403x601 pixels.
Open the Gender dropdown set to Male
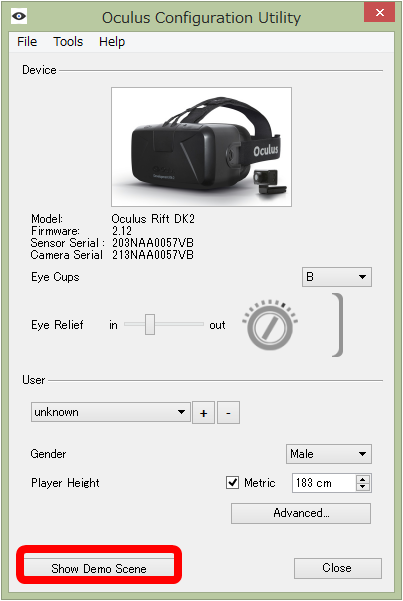coord(329,454)
